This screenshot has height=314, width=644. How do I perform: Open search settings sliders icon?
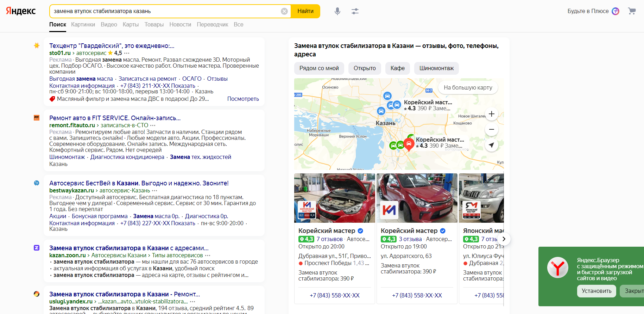point(355,11)
